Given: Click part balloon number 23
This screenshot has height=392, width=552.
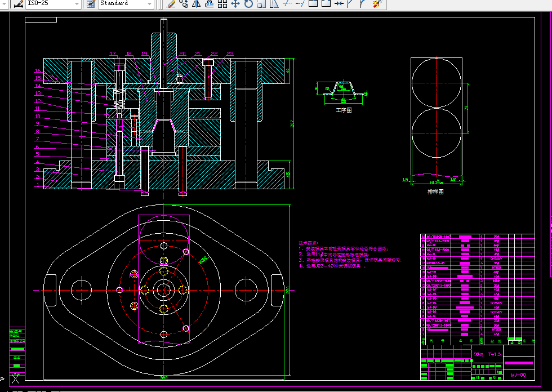Looking at the screenshot, I should pyautogui.click(x=230, y=54).
